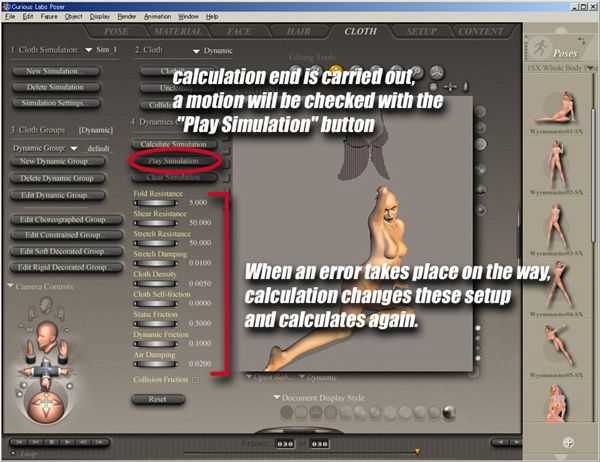Click the triangular-pattern editing tool icon
Viewport: 600px width, 462px height.
(437, 71)
